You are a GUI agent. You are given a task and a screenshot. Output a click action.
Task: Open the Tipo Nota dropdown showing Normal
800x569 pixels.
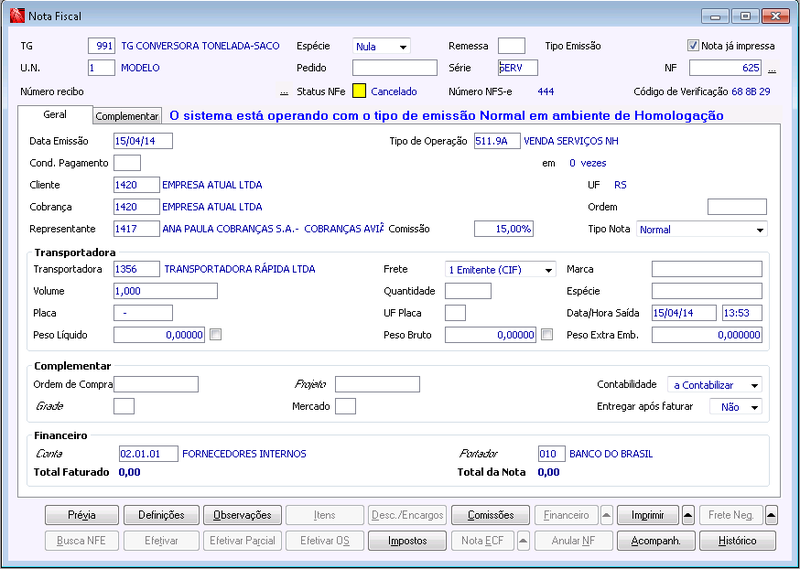[702, 230]
